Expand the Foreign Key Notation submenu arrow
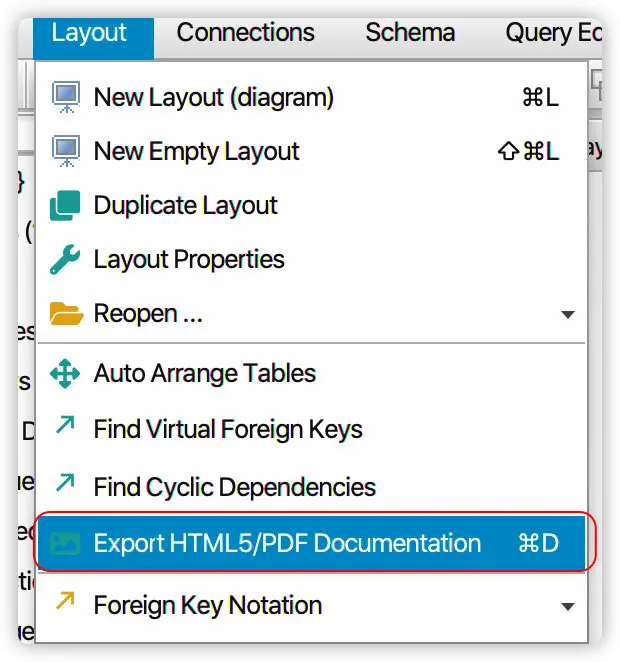This screenshot has width=620, height=662. coord(567,607)
